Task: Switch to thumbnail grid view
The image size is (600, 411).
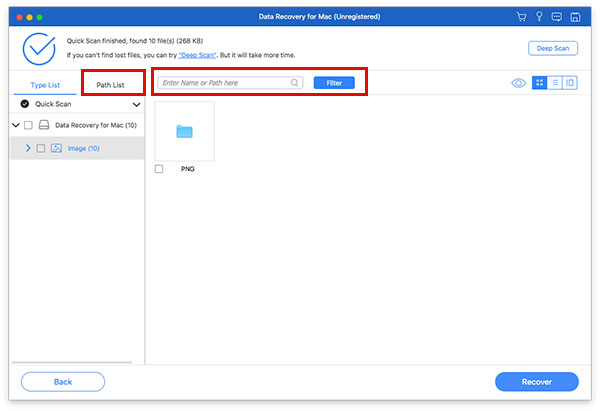Action: (x=540, y=83)
